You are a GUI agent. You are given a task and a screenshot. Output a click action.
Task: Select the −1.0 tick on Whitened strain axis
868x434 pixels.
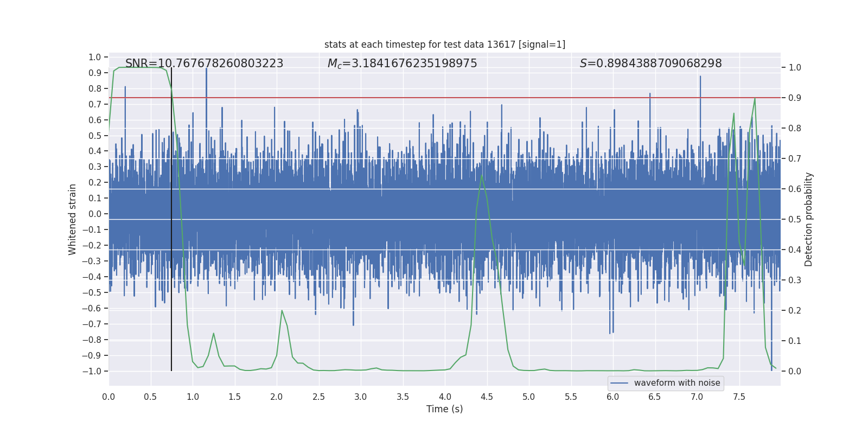tap(92, 372)
